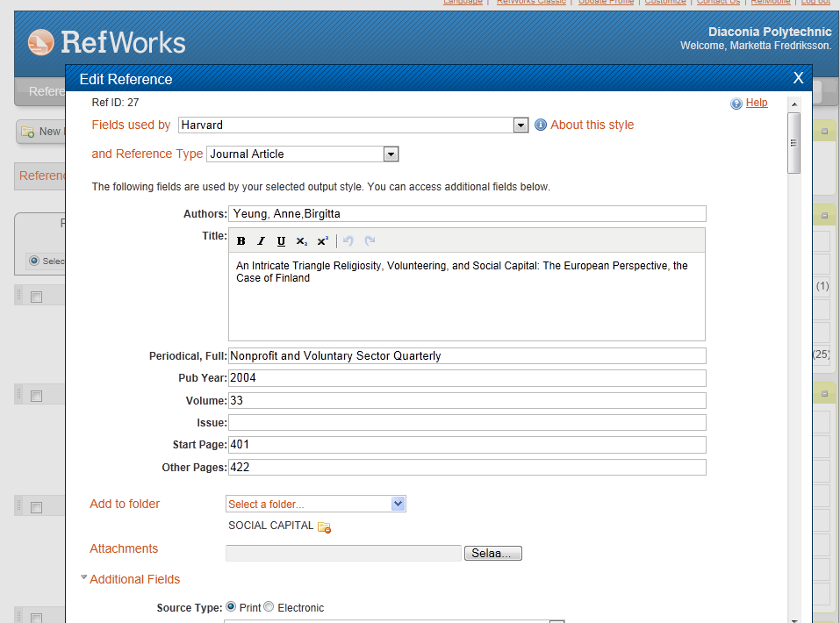Click the Log out link
840x623 pixels.
[816, 2]
